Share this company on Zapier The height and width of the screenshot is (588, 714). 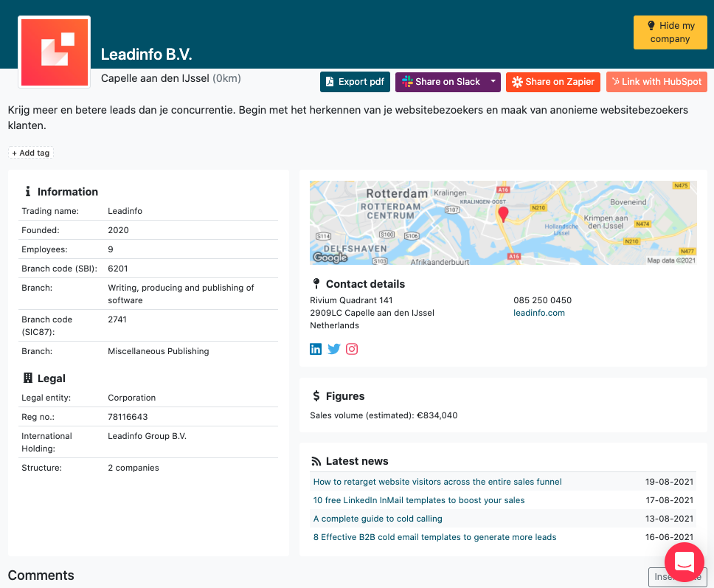pyautogui.click(x=553, y=82)
